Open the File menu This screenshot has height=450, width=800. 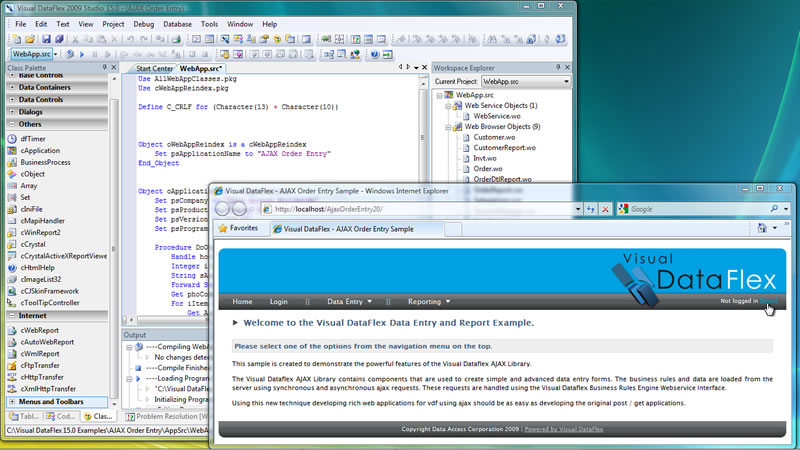click(x=21, y=24)
